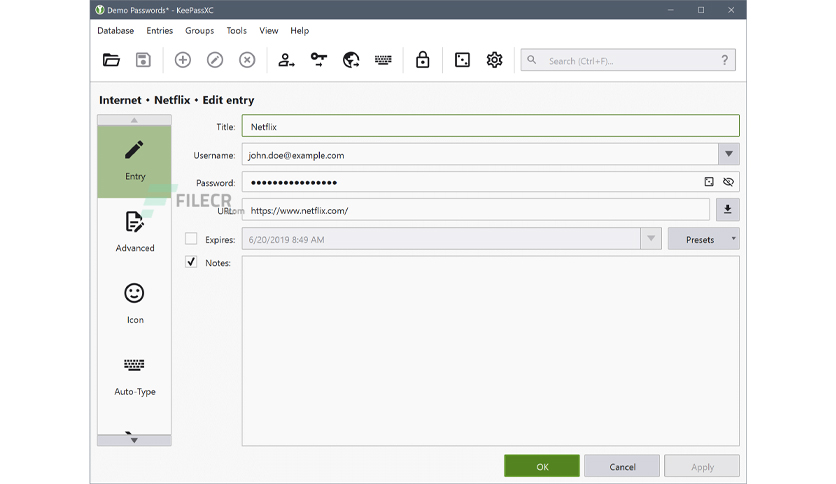The image size is (836, 484).
Task: Focus the URL input field
Action: coord(476,210)
